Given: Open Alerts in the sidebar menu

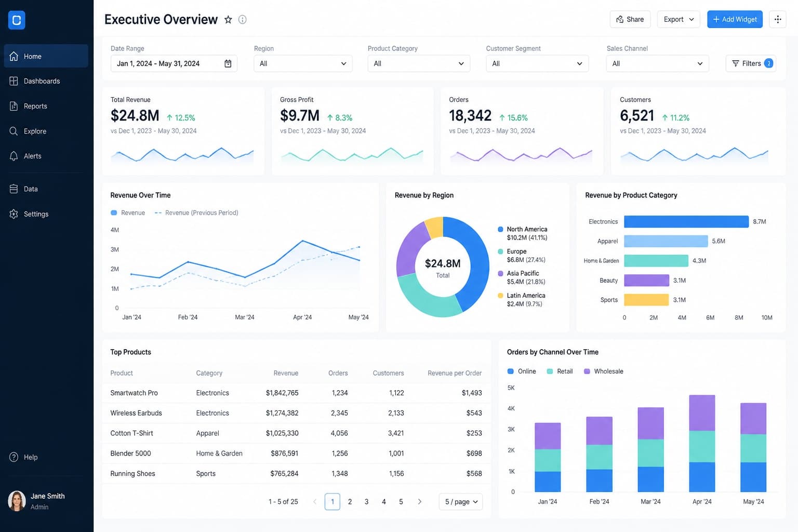Looking at the screenshot, I should 46,156.
